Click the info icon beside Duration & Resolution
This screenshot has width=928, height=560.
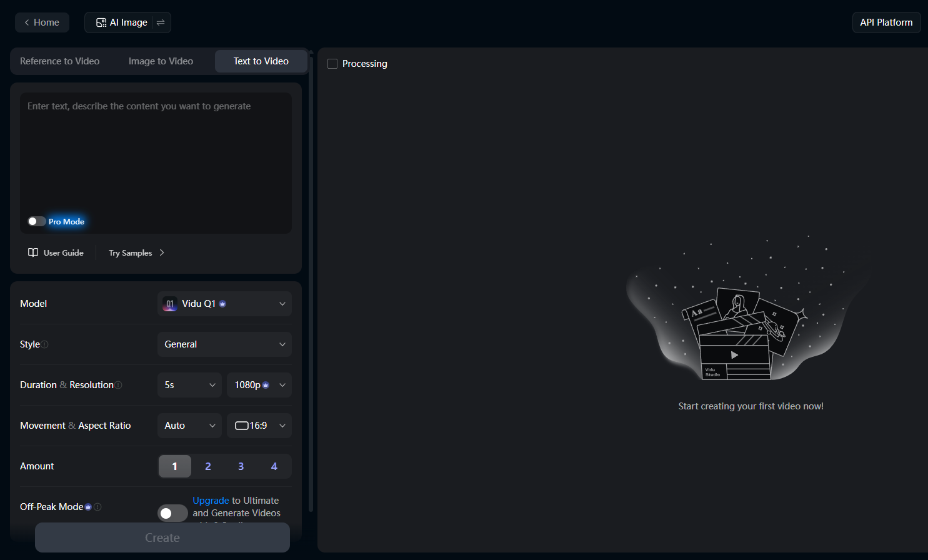coord(119,385)
